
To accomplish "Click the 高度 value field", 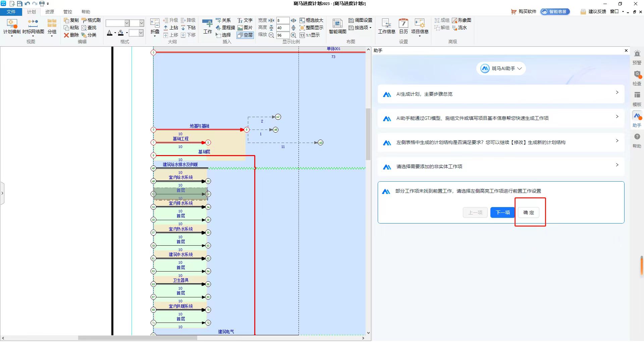I will (x=282, y=28).
